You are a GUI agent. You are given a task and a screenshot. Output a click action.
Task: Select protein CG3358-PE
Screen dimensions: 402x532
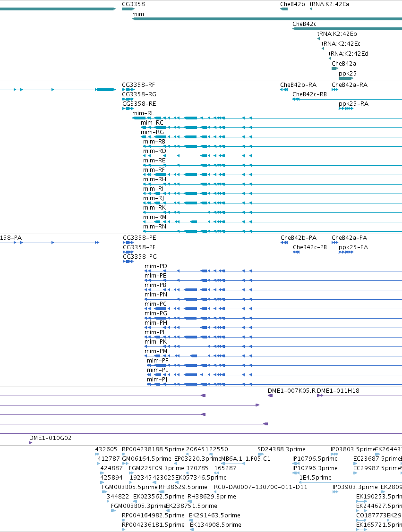pyautogui.click(x=139, y=238)
